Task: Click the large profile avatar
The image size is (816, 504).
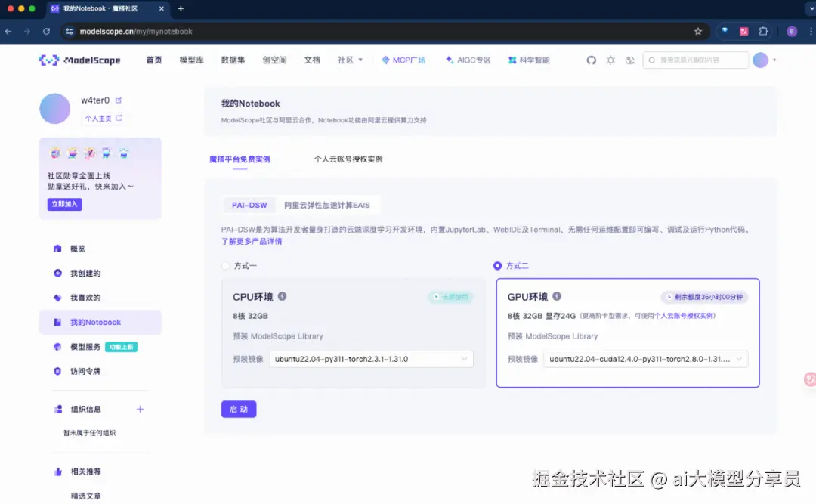Action: [x=54, y=108]
